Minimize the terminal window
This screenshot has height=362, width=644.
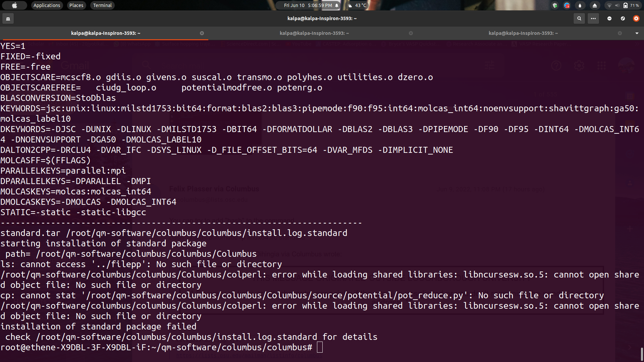point(609,18)
